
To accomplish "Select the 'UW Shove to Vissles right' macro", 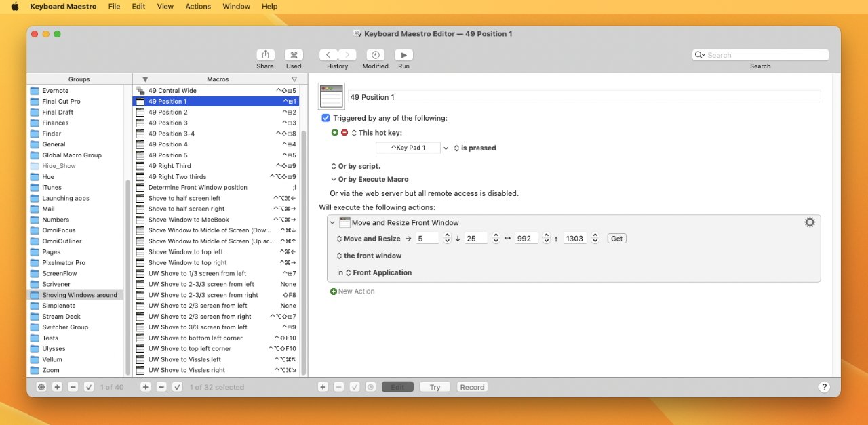I will click(x=217, y=370).
